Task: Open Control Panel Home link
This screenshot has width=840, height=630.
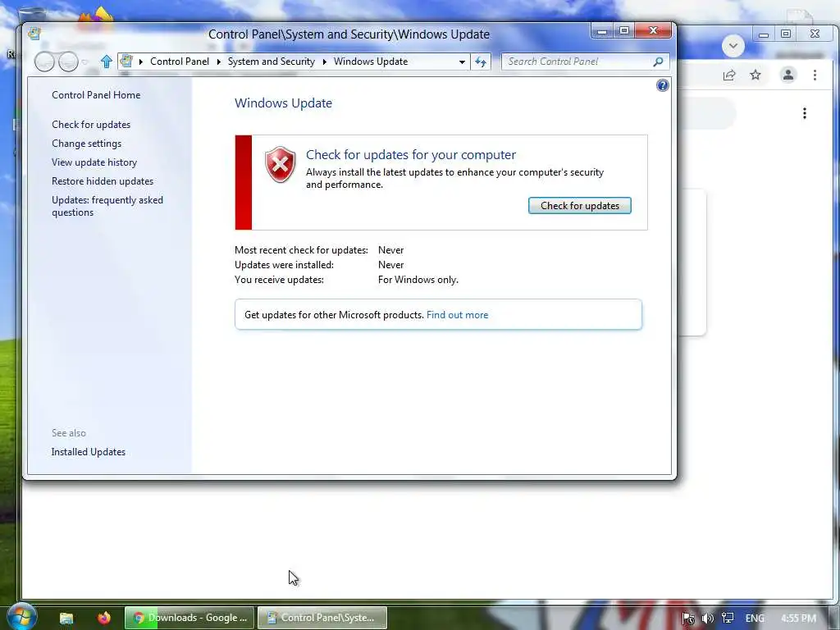Action: [96, 95]
